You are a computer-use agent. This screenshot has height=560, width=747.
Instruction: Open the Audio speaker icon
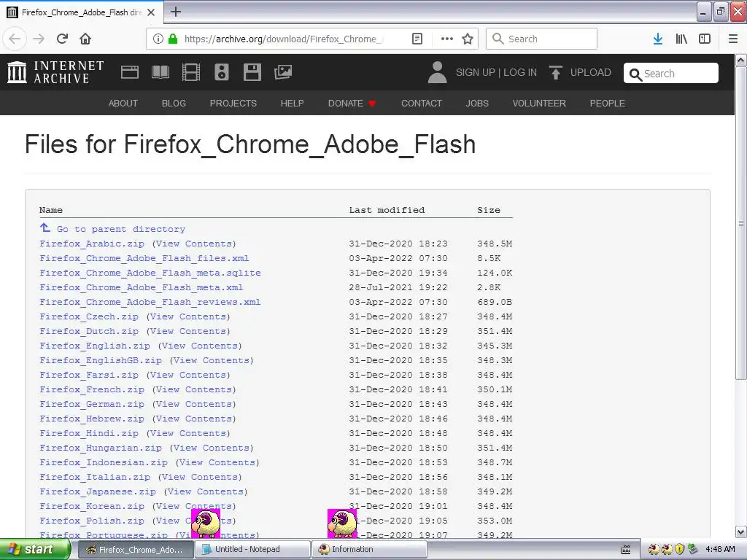point(222,72)
